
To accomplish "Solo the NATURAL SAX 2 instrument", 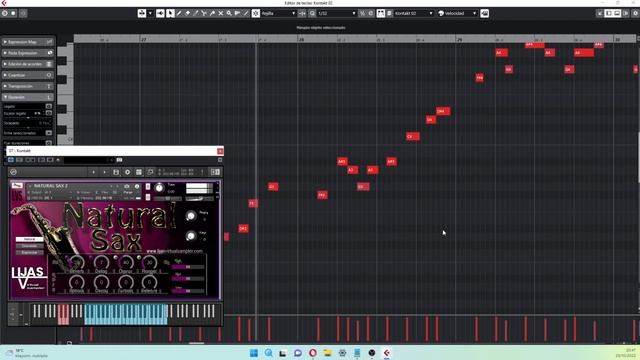I will pyautogui.click(x=148, y=187).
